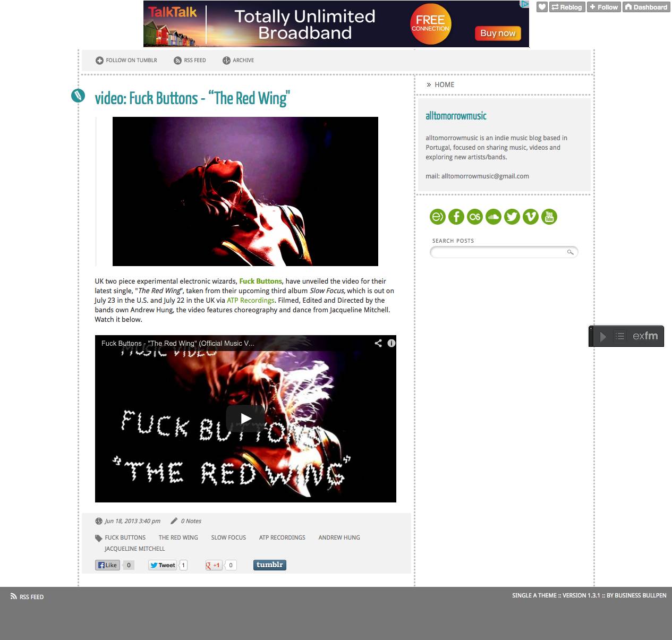
Task: Visit the Twitter profile icon
Action: coord(512,217)
